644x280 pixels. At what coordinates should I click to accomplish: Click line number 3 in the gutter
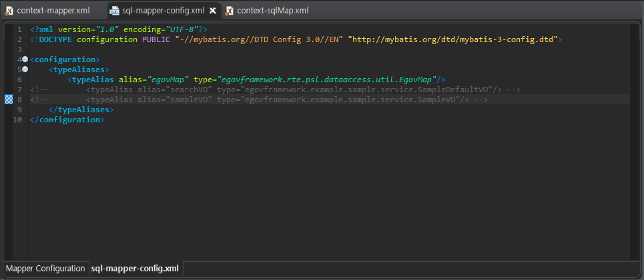[x=19, y=49]
